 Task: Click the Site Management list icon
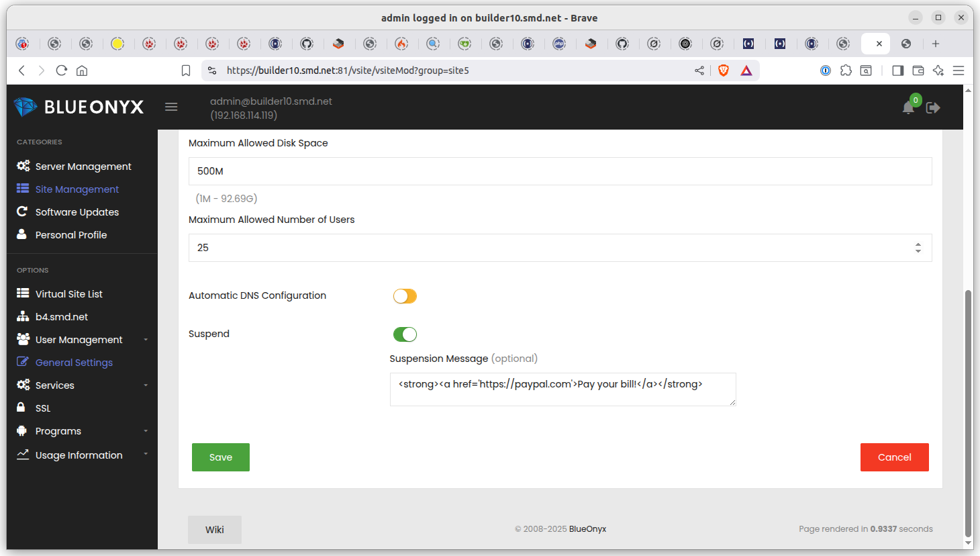23,189
